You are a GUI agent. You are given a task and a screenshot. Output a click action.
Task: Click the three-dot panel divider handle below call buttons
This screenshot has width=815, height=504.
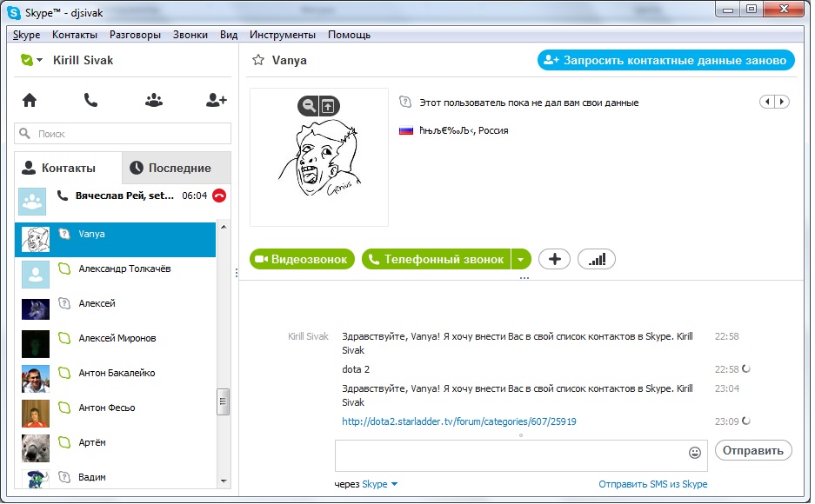click(524, 278)
